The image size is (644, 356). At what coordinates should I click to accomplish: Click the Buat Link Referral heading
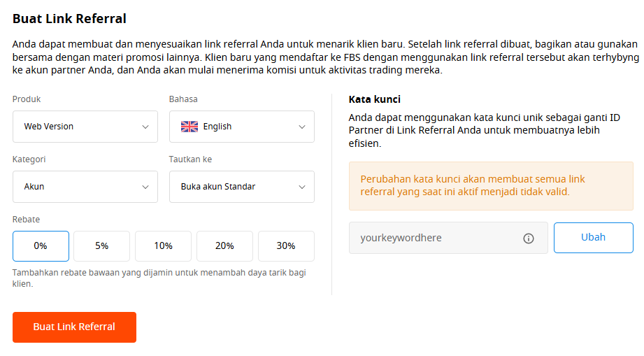69,19
